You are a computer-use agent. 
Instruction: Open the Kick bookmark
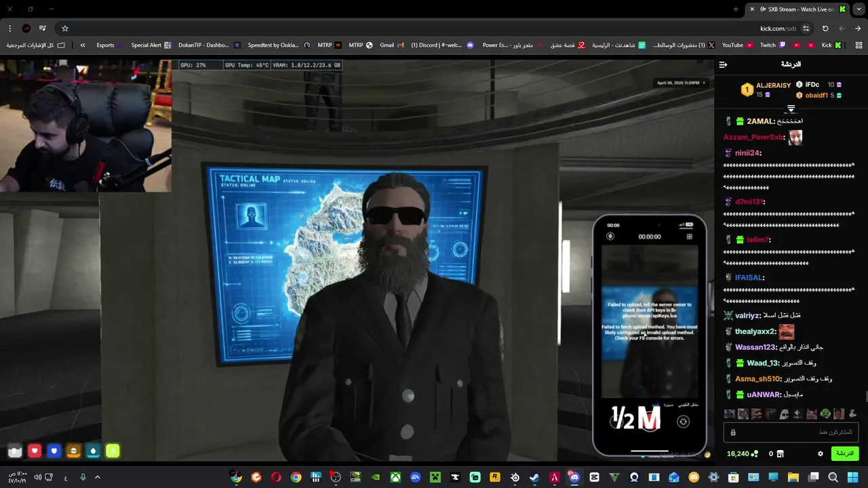[831, 45]
